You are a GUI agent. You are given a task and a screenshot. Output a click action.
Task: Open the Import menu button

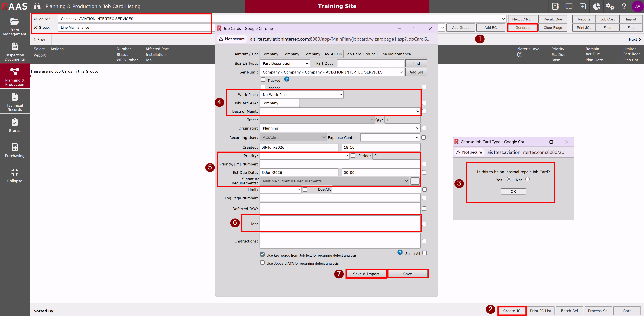coord(631,19)
